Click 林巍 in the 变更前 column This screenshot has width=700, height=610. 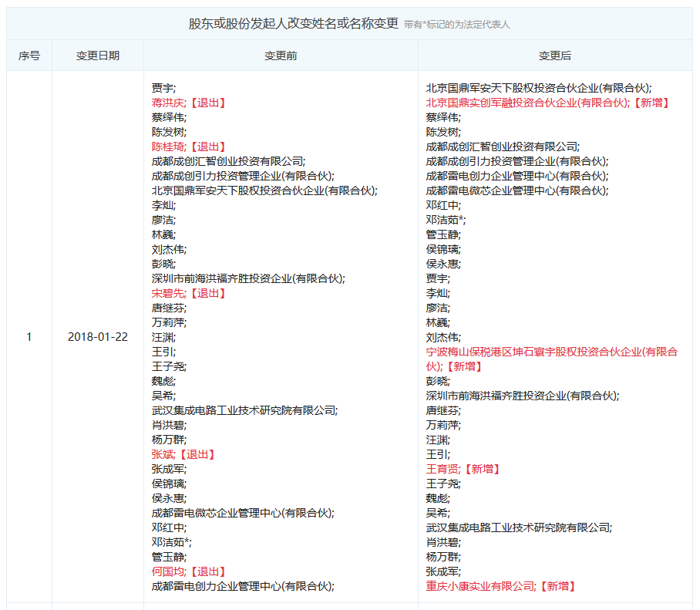click(163, 234)
